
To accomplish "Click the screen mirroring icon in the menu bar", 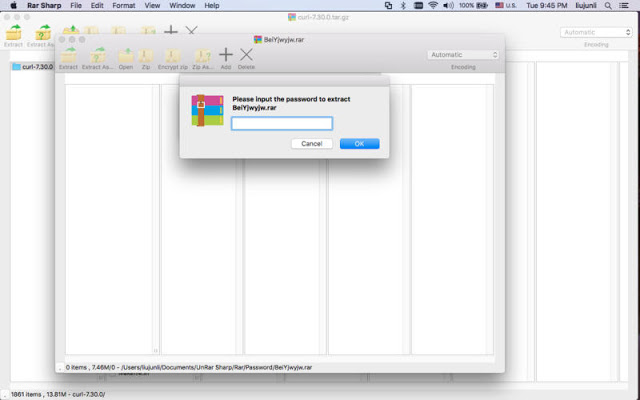I will pos(388,6).
